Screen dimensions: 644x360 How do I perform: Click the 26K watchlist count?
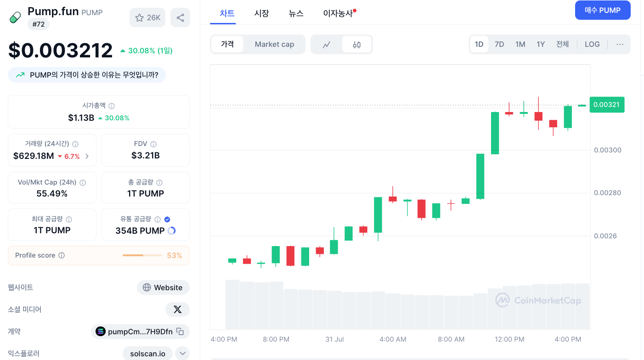click(x=154, y=18)
